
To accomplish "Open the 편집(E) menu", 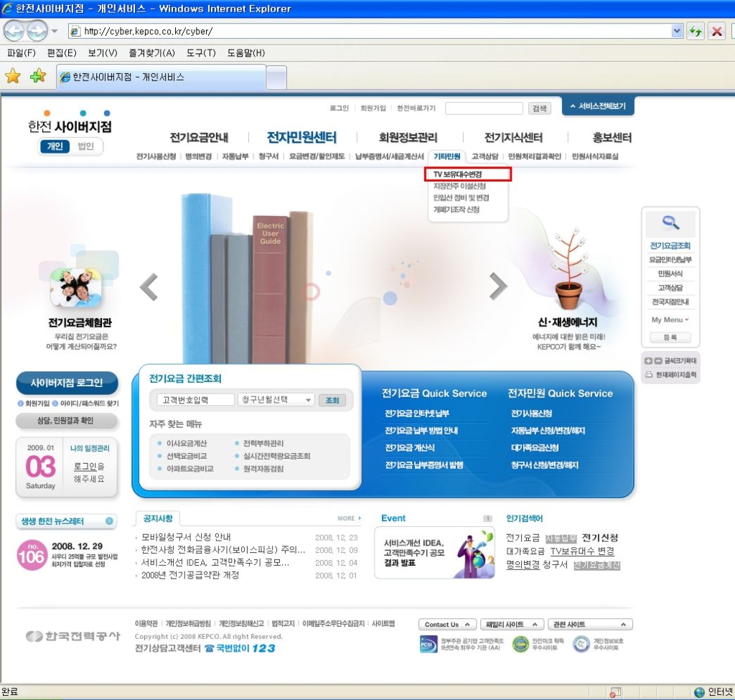I will click(x=62, y=53).
